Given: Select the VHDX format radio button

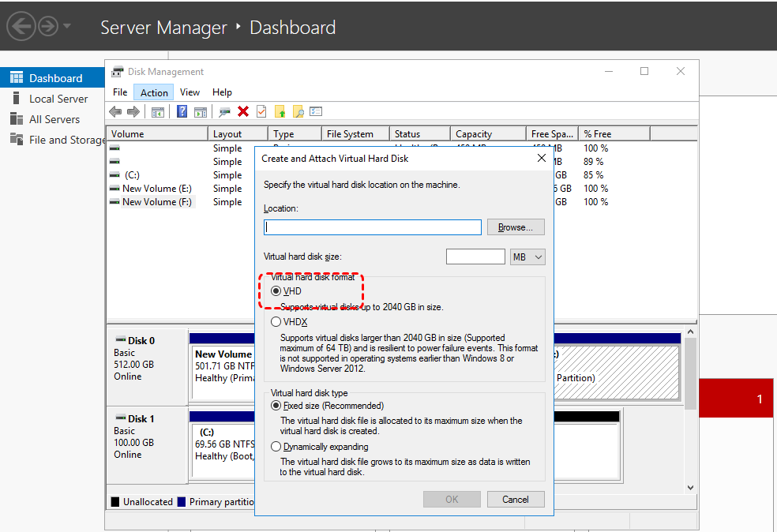Looking at the screenshot, I should click(x=276, y=321).
